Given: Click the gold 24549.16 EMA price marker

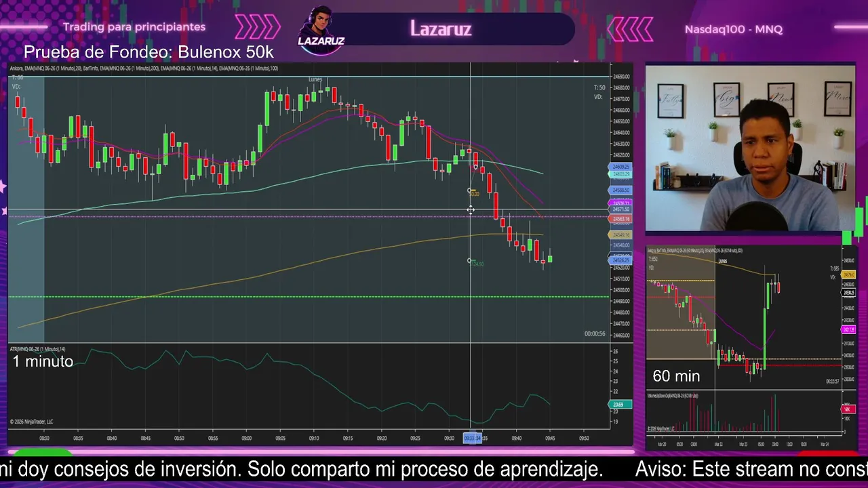Looking at the screenshot, I should (x=621, y=235).
